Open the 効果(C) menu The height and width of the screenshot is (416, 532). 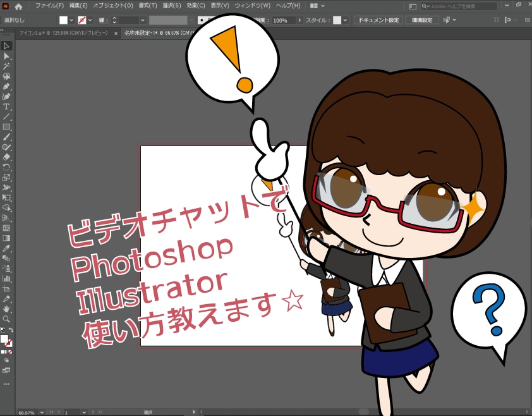[196, 6]
